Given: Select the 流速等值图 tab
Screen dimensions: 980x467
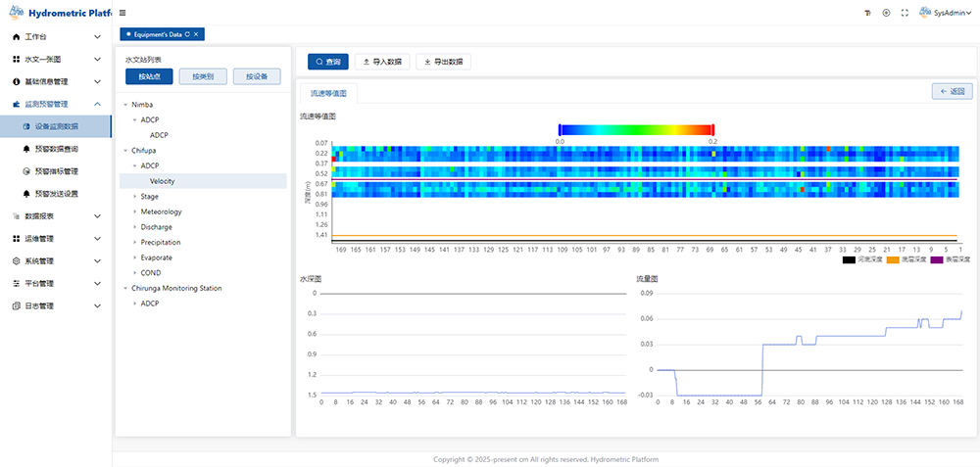Looking at the screenshot, I should click(328, 94).
